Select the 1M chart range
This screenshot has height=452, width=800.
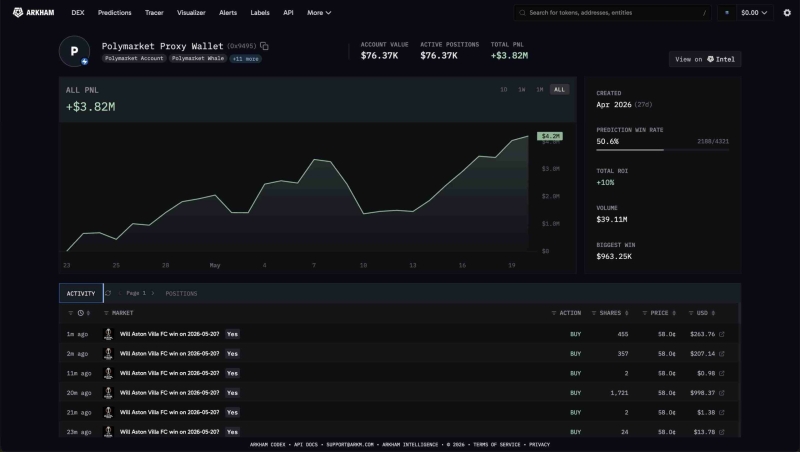coord(539,90)
